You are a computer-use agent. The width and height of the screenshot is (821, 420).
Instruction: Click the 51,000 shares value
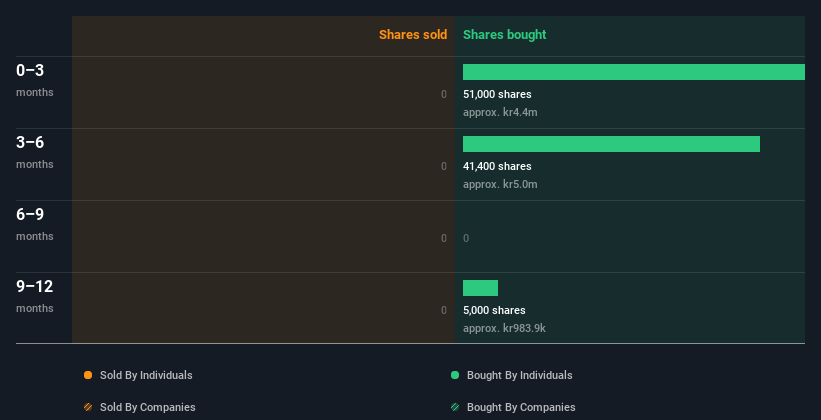click(497, 94)
